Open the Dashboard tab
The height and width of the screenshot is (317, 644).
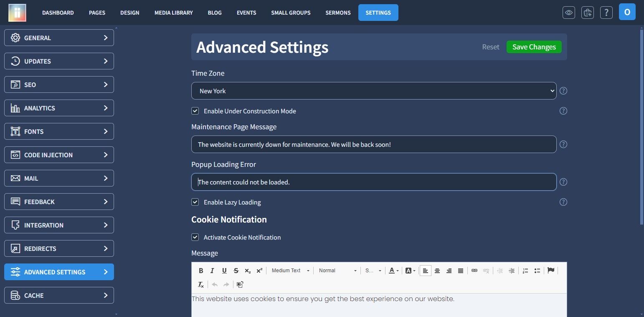(58, 13)
